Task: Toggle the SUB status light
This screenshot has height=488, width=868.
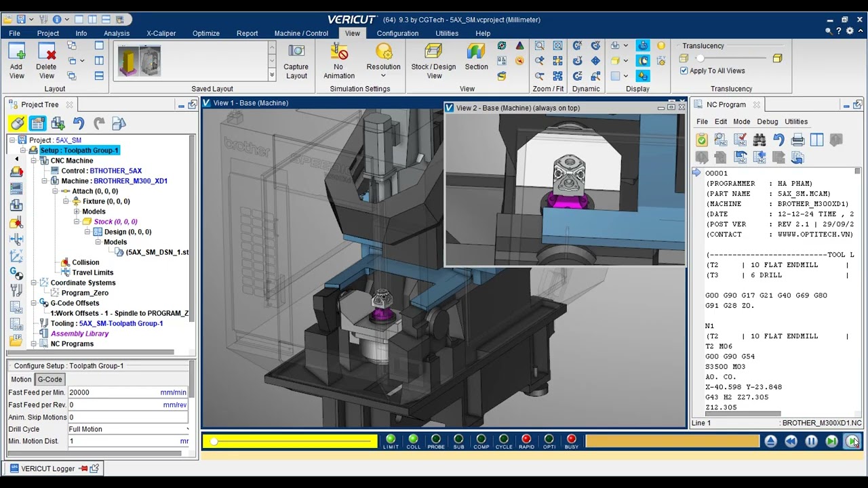Action: [x=458, y=439]
